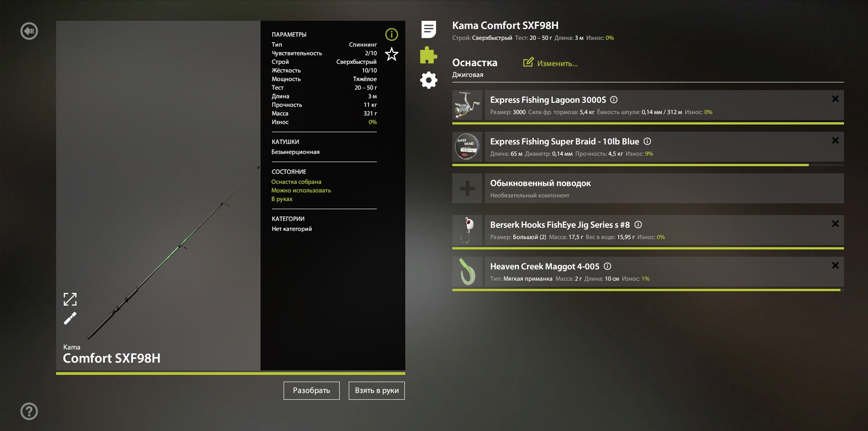Click the rod wear bar under preview

231,374
